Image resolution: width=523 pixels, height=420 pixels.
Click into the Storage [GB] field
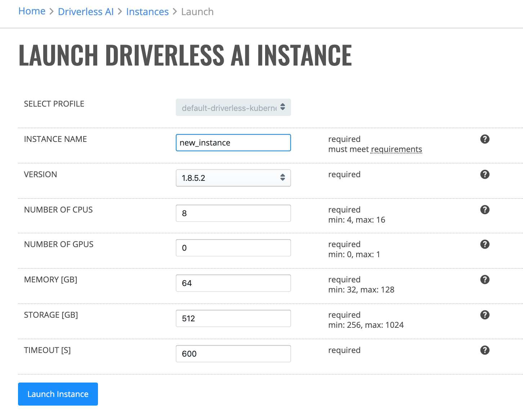(x=233, y=318)
